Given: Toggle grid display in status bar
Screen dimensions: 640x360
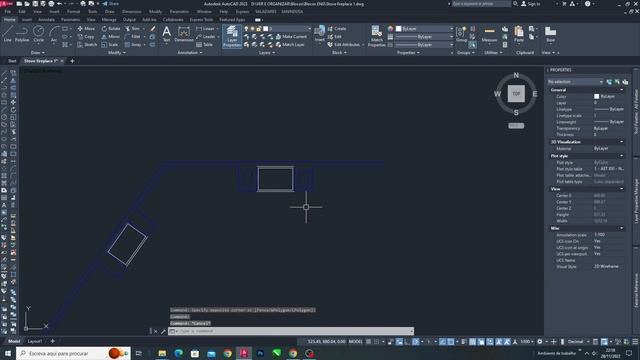Looking at the screenshot, I should coord(368,341).
